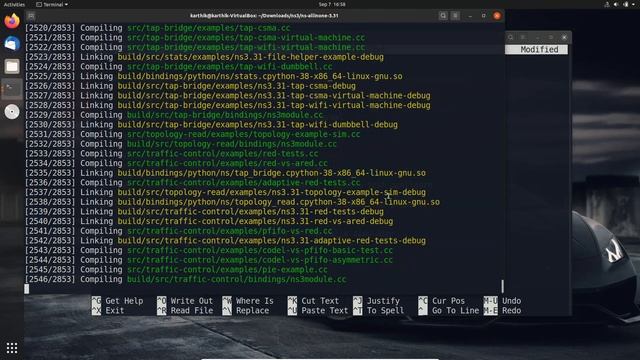Click the codel-vs-pfifo-asymmetric.cc compile line

pos(209,260)
